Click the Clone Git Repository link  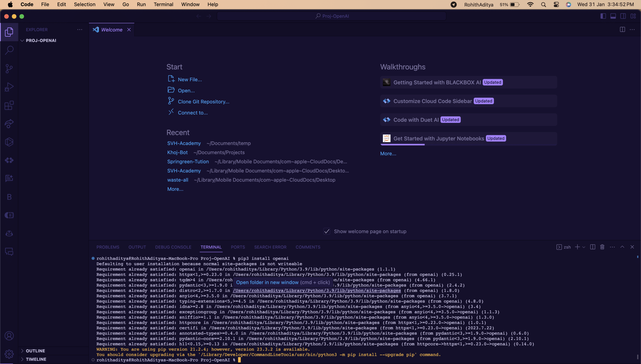[x=203, y=102]
